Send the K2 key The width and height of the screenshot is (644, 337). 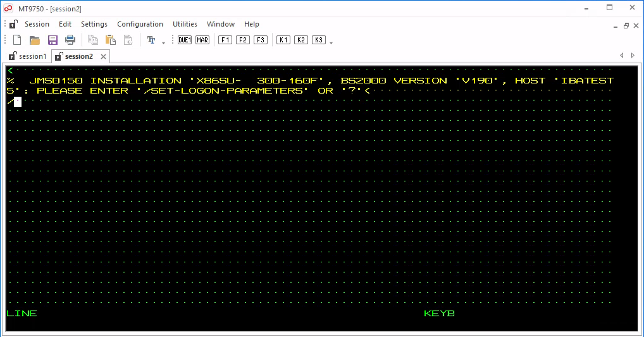(301, 40)
